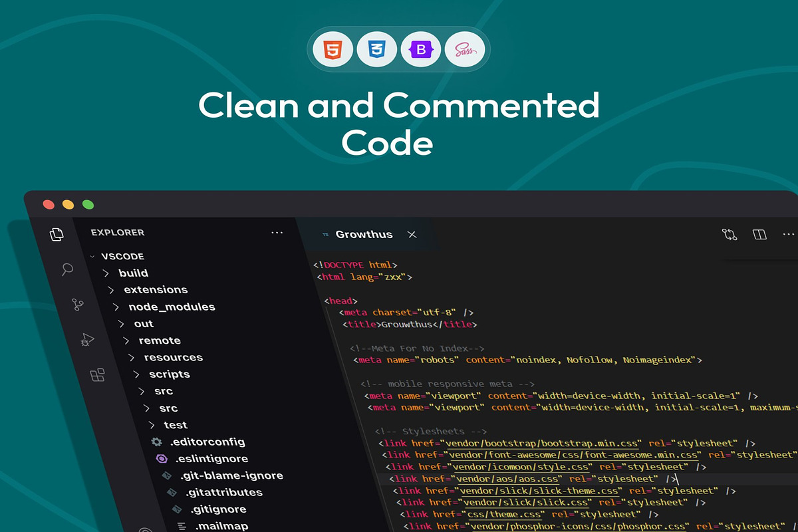The width and height of the screenshot is (798, 532).
Task: Select the .editorconfig file
Action: click(207, 442)
